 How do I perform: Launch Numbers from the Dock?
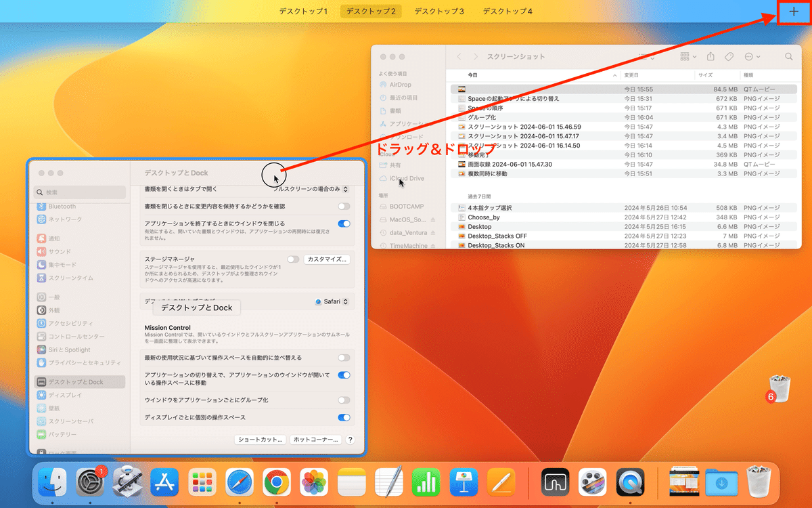click(x=426, y=483)
